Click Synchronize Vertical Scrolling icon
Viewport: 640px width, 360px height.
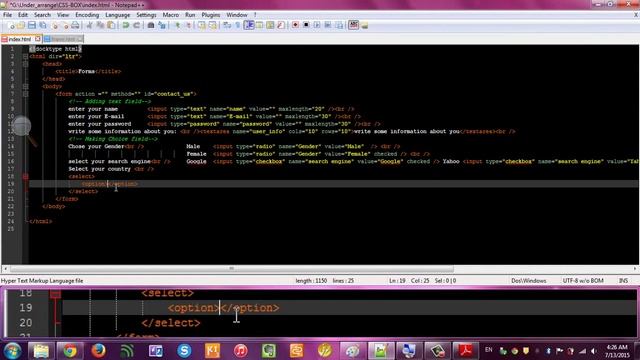[x=202, y=25]
